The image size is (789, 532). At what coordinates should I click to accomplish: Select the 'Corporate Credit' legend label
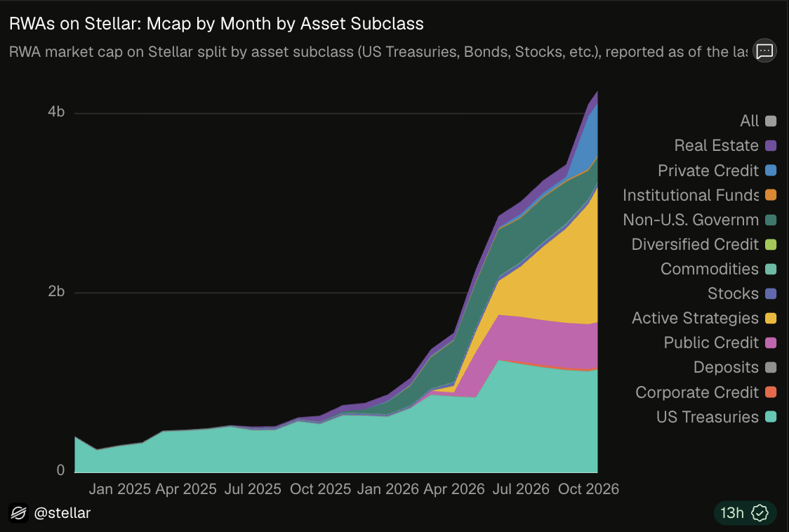click(x=697, y=392)
